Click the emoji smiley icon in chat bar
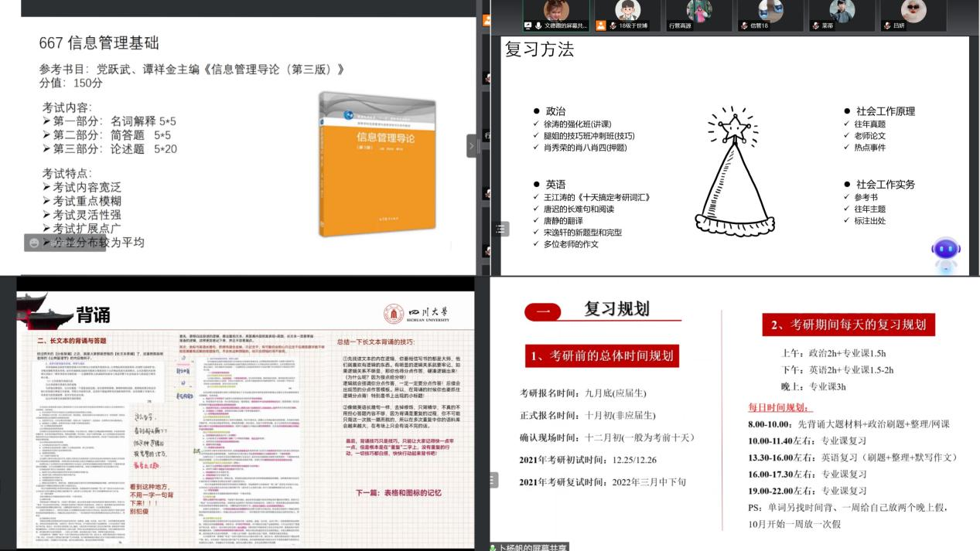This screenshot has width=980, height=551. point(34,243)
